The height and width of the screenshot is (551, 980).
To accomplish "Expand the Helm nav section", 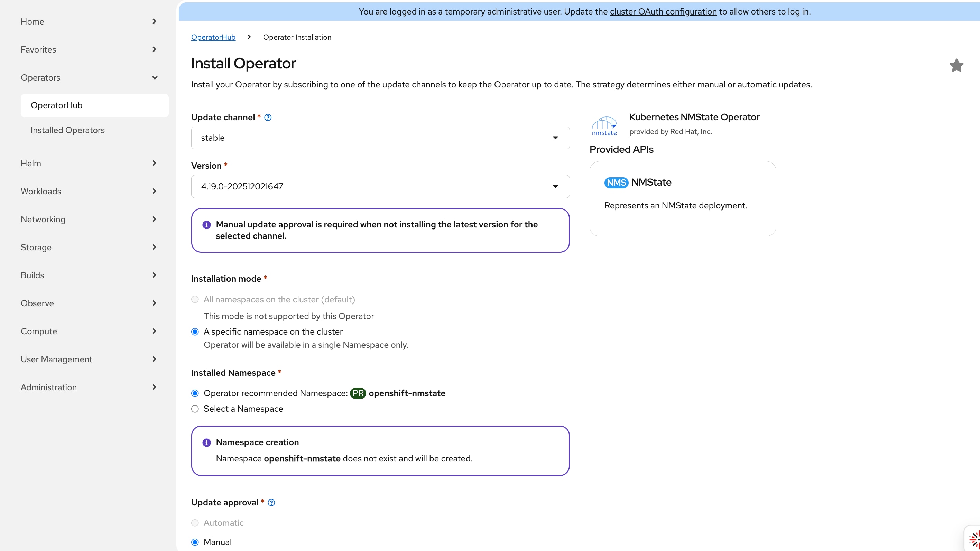I will click(88, 163).
